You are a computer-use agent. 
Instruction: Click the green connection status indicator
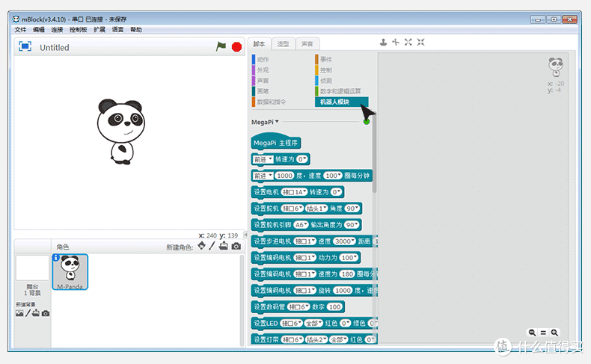pyautogui.click(x=367, y=122)
